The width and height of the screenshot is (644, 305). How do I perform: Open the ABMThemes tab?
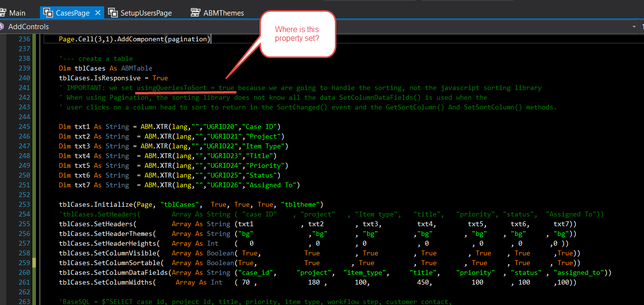click(223, 13)
